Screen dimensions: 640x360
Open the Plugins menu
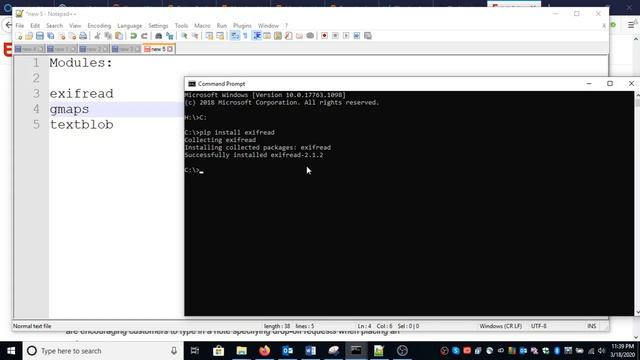(x=242, y=26)
